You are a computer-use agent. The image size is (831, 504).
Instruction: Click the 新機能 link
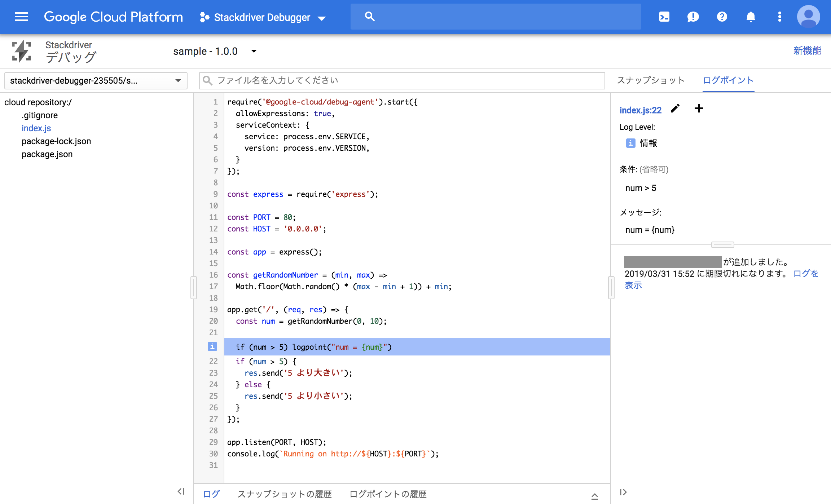[x=807, y=51]
